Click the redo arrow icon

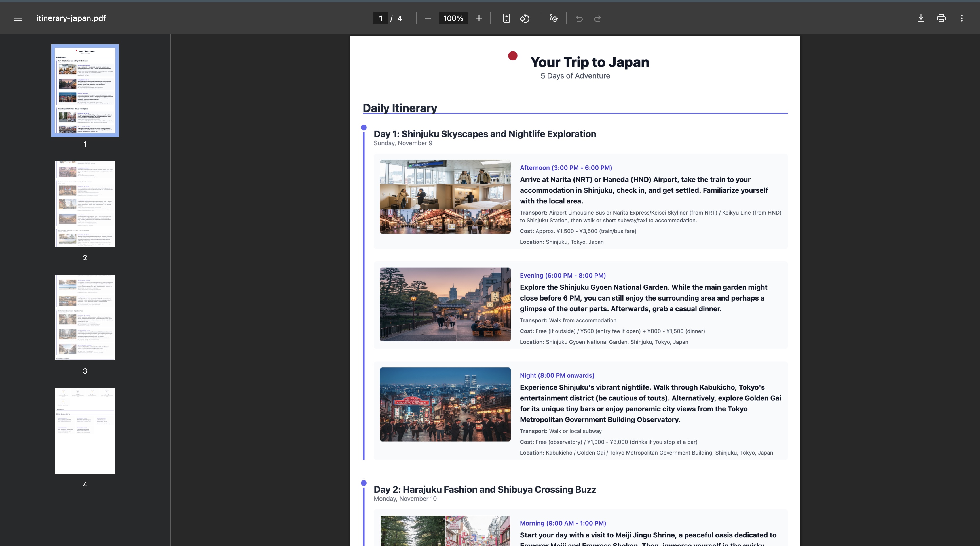pos(597,18)
